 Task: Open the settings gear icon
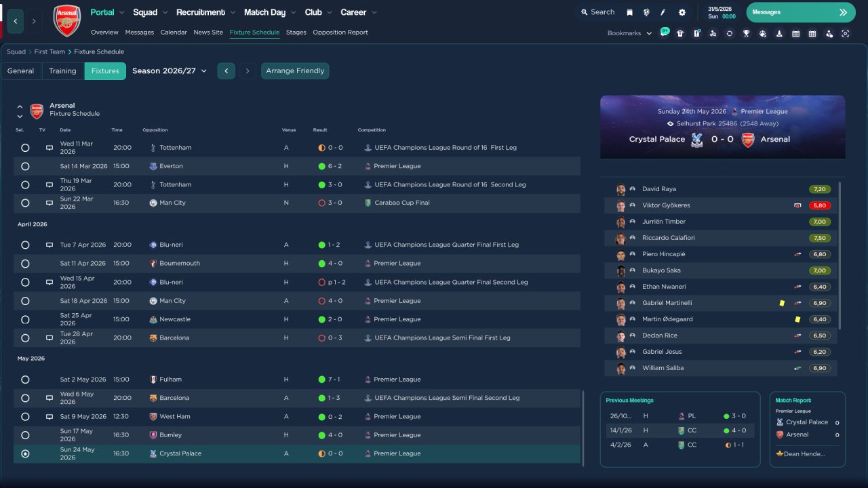pos(682,12)
